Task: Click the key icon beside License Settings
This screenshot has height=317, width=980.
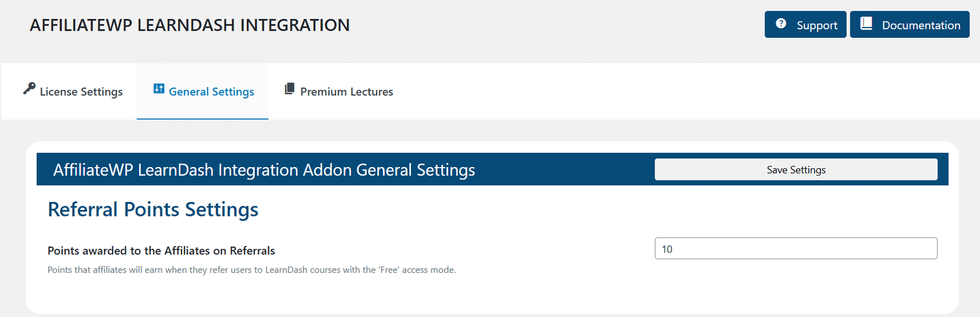Action: coord(29,89)
